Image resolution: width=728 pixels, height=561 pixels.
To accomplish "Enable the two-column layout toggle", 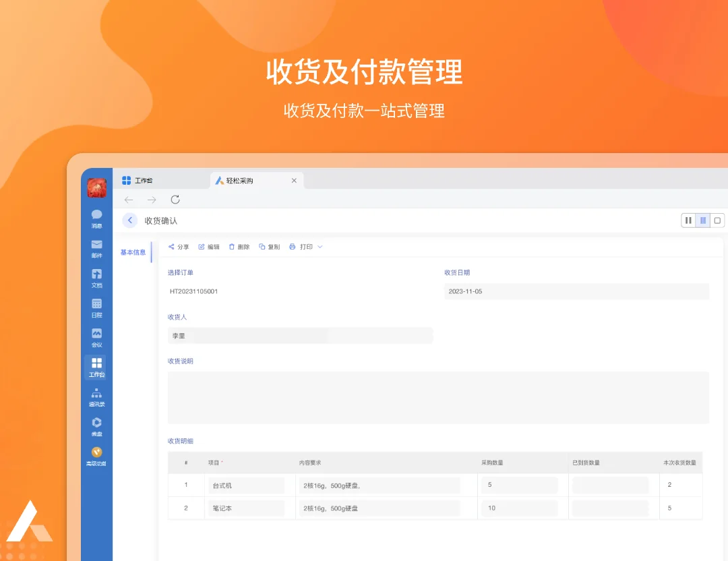I will (688, 220).
